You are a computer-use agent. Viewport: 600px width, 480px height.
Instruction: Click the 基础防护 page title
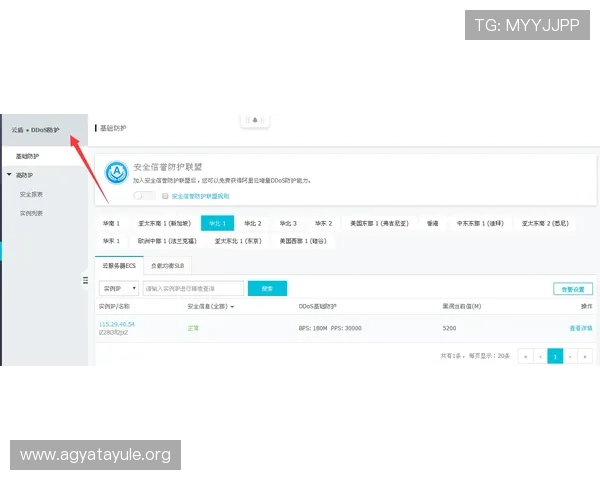coord(113,128)
